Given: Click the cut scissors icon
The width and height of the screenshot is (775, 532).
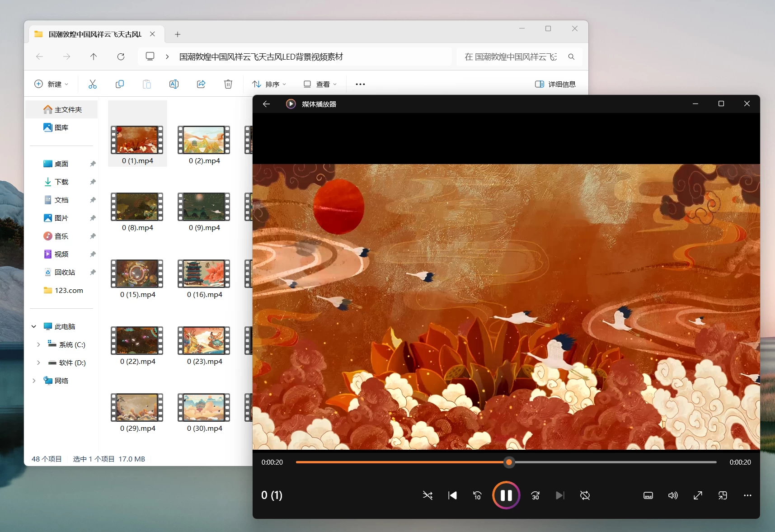Looking at the screenshot, I should click(93, 84).
